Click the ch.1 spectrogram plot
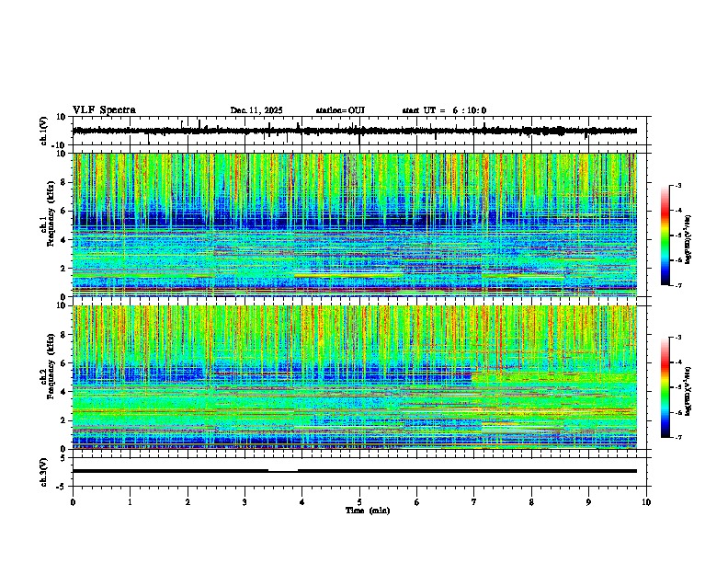 (355, 224)
